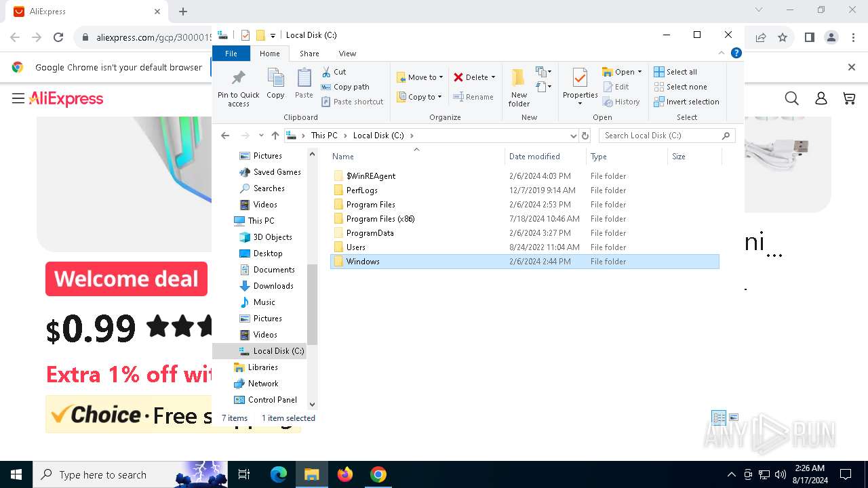
Task: Click Edit in the Open group
Action: (616, 87)
